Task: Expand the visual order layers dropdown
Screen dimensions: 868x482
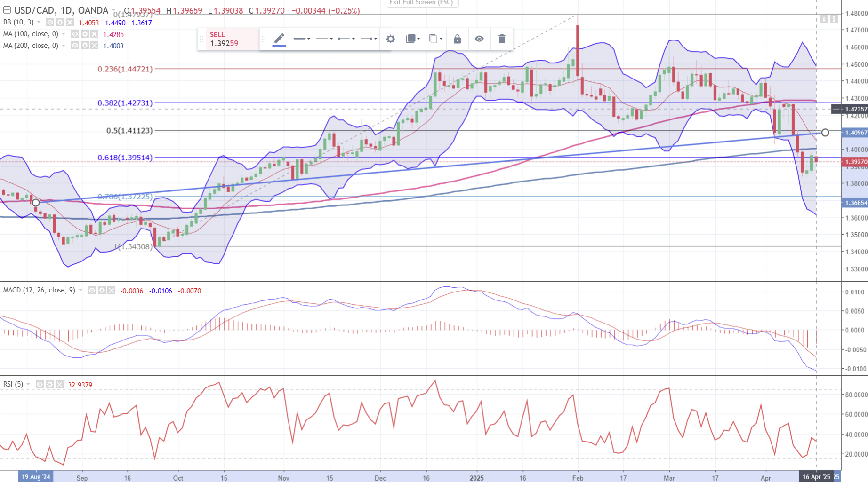Action: click(413, 39)
